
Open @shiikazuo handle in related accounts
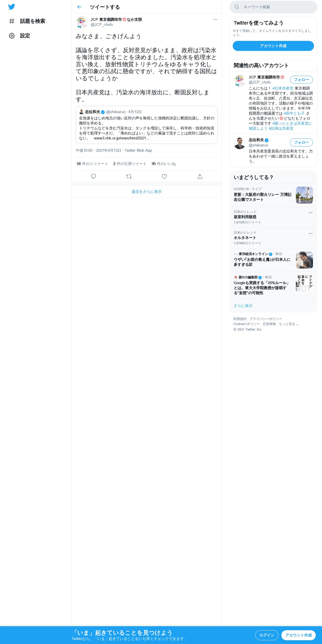[x=258, y=145]
